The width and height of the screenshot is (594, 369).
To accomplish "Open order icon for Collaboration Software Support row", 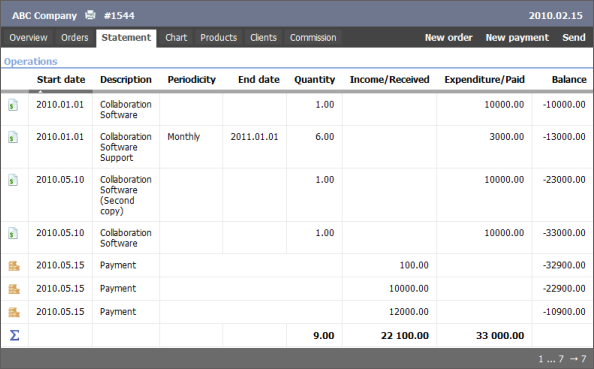I will (x=13, y=137).
